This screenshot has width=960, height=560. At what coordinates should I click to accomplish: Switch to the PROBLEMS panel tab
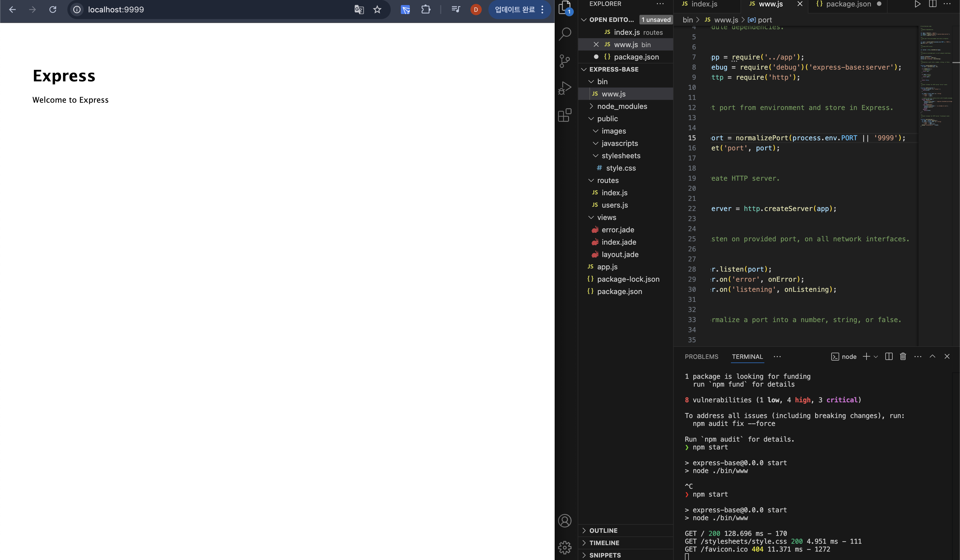[701, 357]
